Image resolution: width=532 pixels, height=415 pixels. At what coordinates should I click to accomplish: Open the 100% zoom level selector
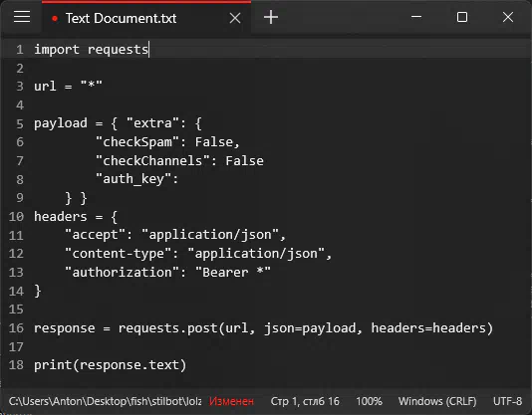tap(369, 401)
